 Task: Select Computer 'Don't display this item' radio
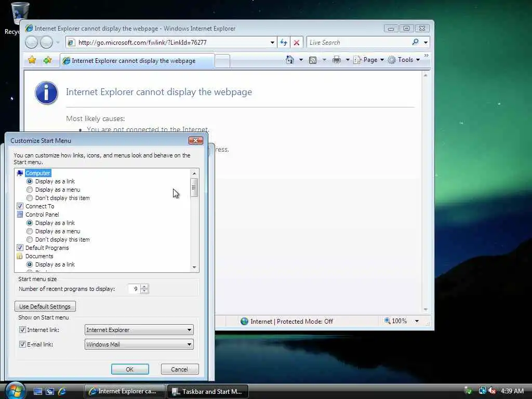30,198
